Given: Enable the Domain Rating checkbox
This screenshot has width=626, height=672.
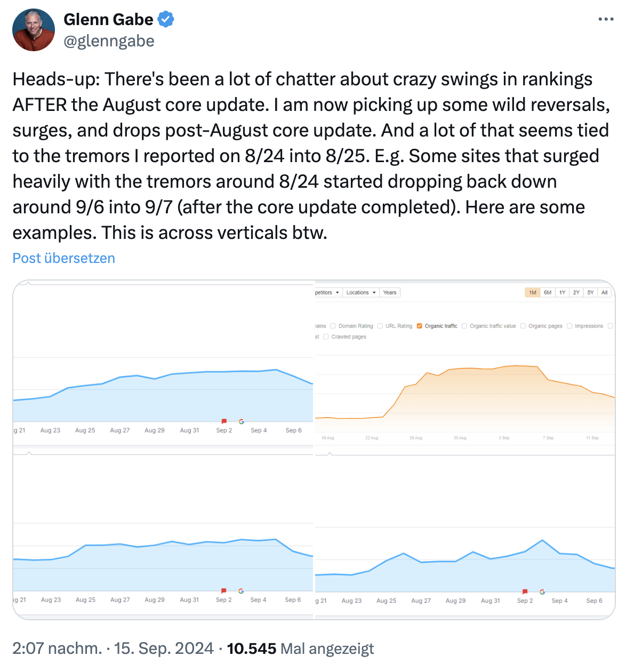Looking at the screenshot, I should pyautogui.click(x=333, y=326).
